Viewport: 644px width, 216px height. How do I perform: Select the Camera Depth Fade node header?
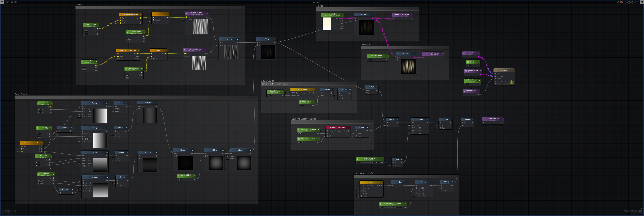point(338,127)
